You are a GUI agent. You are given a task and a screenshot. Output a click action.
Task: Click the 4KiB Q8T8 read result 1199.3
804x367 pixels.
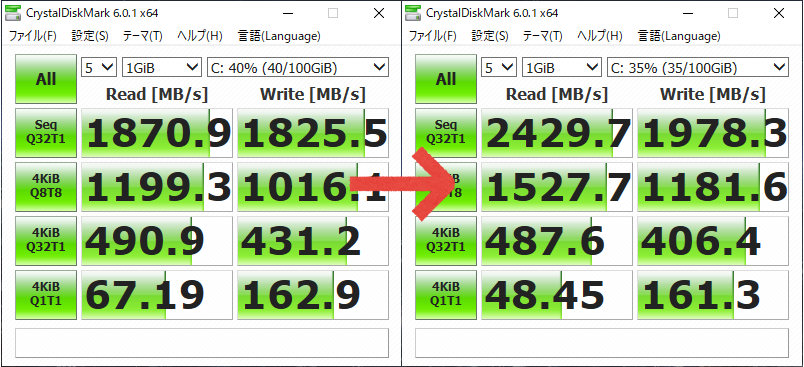click(x=157, y=187)
